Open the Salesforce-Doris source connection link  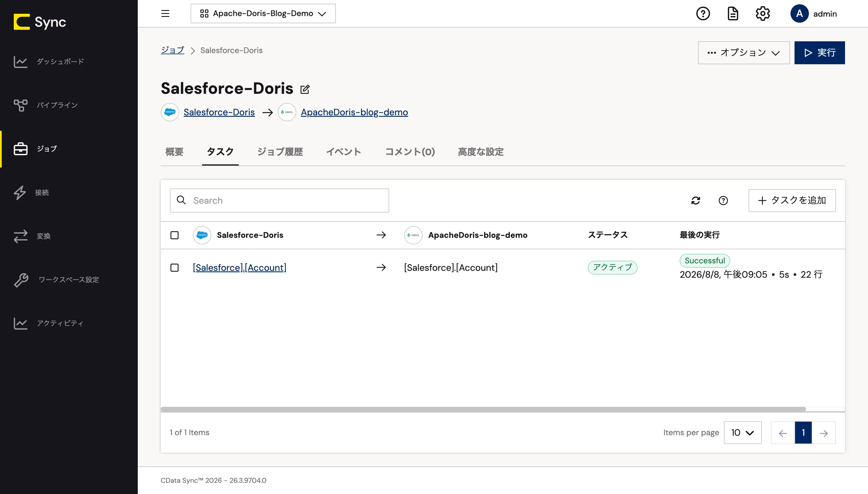click(x=219, y=112)
